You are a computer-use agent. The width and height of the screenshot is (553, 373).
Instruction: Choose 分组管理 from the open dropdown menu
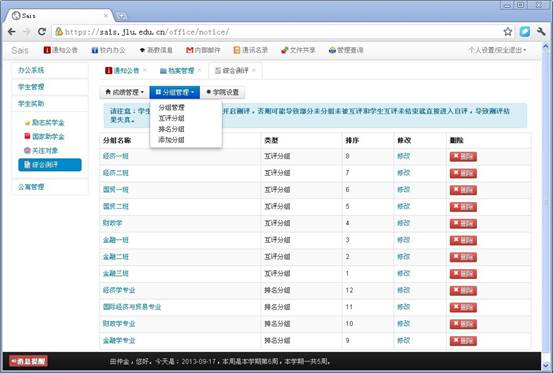[x=171, y=108]
